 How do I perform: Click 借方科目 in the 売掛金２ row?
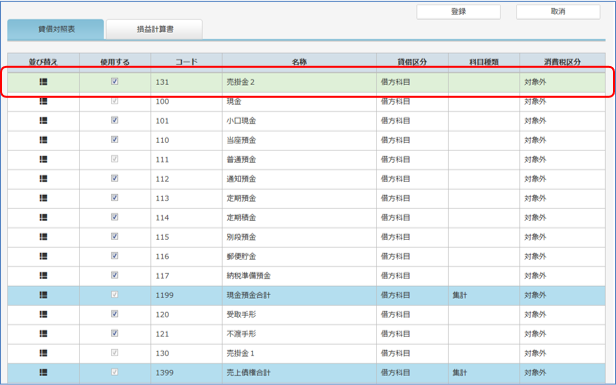[395, 82]
